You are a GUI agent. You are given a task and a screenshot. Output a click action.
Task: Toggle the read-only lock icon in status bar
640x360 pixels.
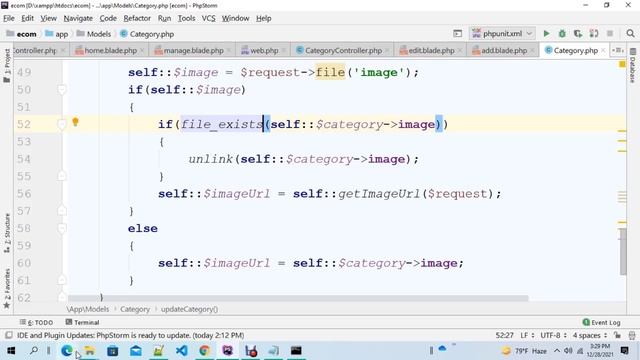pos(617,335)
